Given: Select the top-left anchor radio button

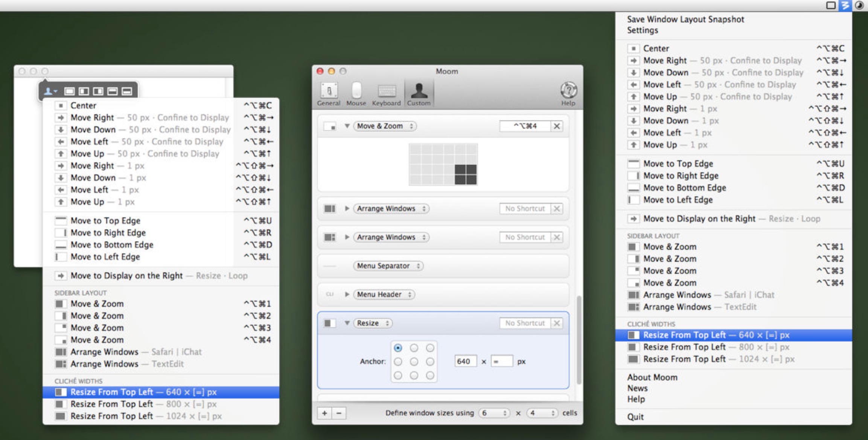Looking at the screenshot, I should click(x=398, y=348).
